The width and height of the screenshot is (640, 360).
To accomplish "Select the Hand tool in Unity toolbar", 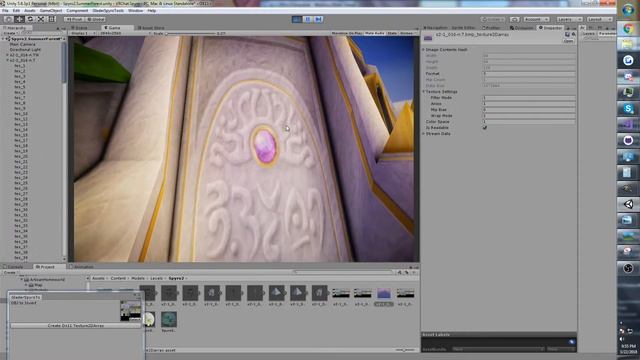I will [8, 19].
